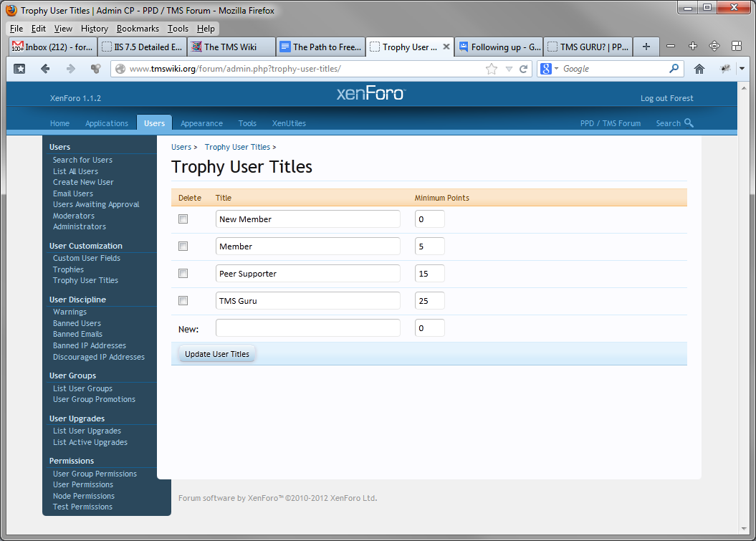Open the Appearance admin tab
The image size is (756, 541).
pyautogui.click(x=201, y=123)
